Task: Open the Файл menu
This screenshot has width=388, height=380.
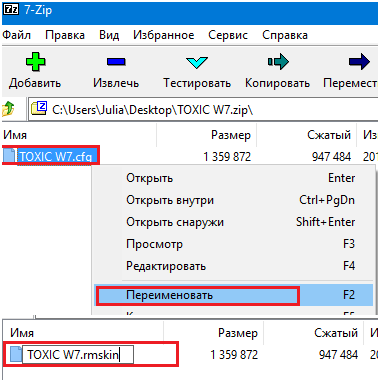Action: pyautogui.click(x=16, y=35)
